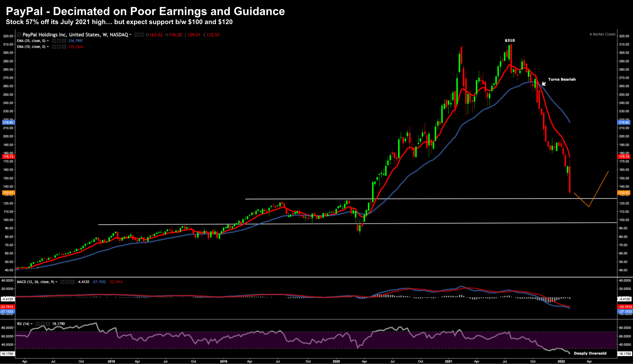Delete the MACD indicator using X icon
633x364 pixels.
(x=73, y=282)
